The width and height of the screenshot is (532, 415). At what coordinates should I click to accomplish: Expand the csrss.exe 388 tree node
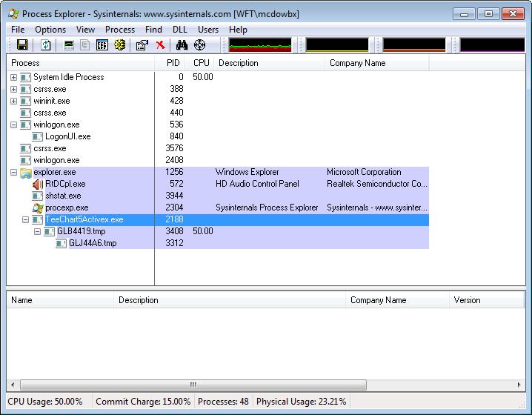tap(13, 89)
